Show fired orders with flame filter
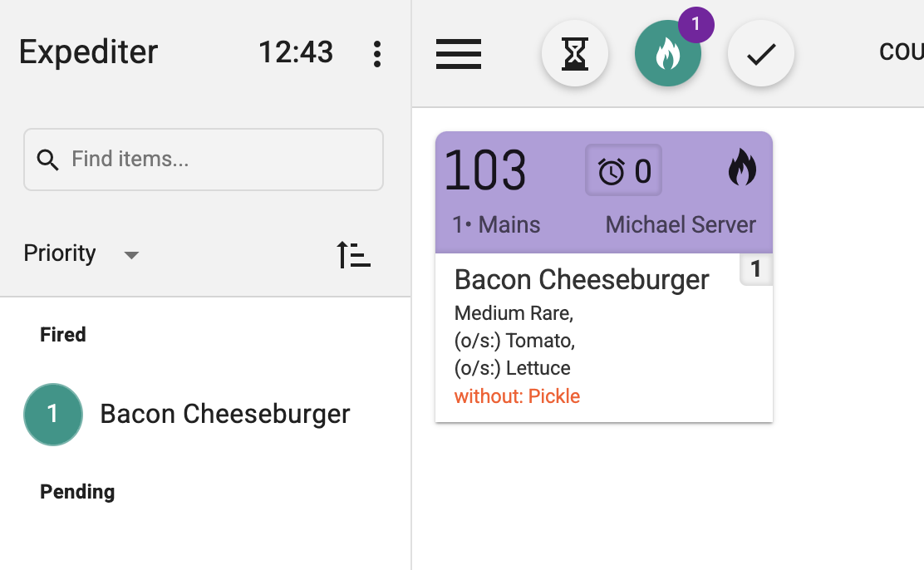The image size is (924, 570). tap(667, 55)
